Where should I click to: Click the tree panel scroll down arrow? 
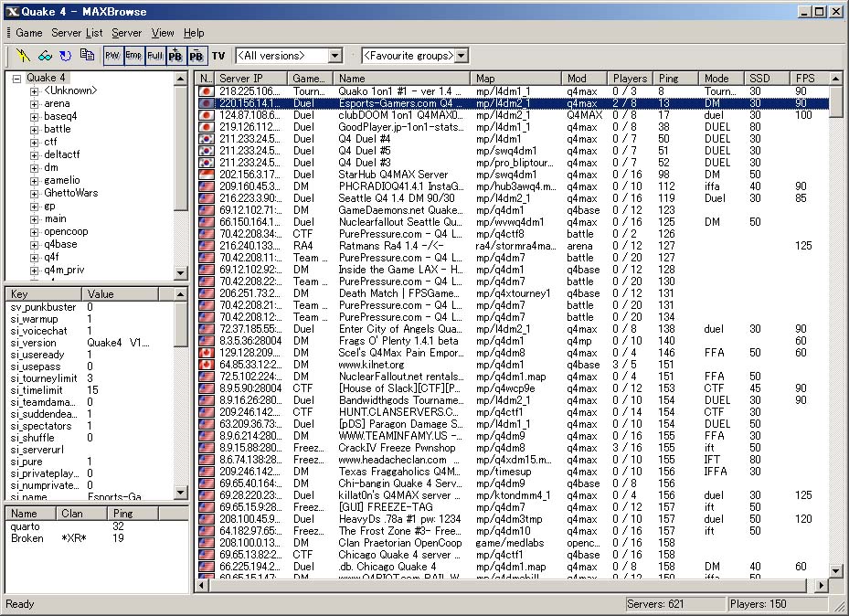coord(181,273)
